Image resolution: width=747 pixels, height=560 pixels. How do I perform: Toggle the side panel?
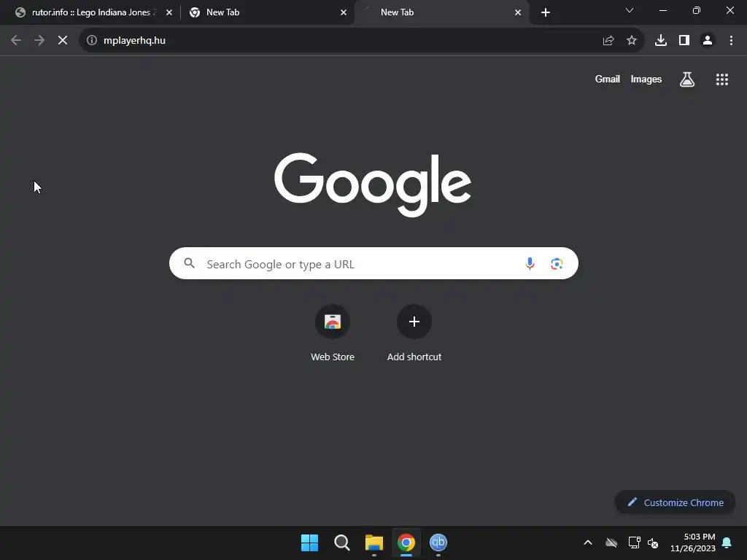coord(684,41)
